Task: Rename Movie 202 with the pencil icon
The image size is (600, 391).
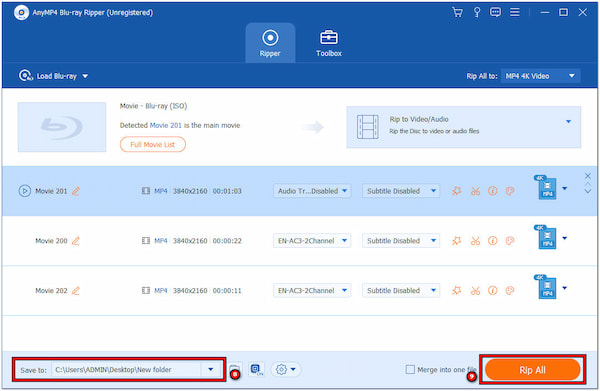Action: point(76,290)
